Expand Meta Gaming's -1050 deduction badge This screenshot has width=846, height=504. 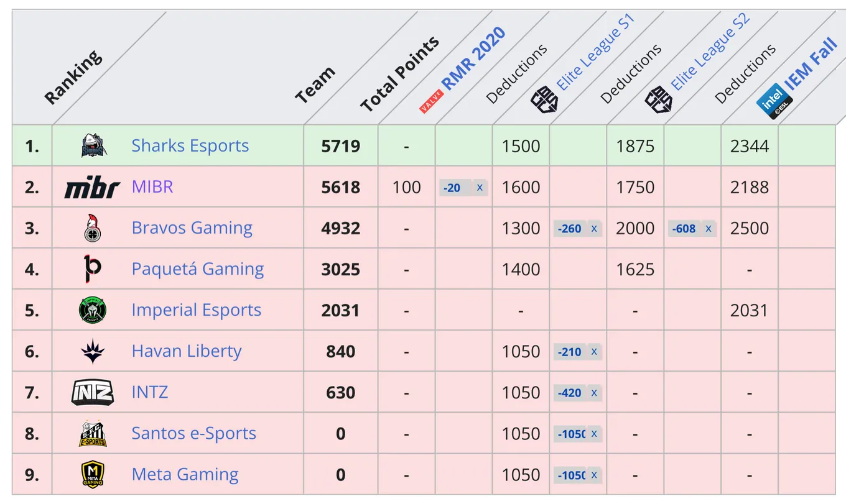(x=578, y=475)
